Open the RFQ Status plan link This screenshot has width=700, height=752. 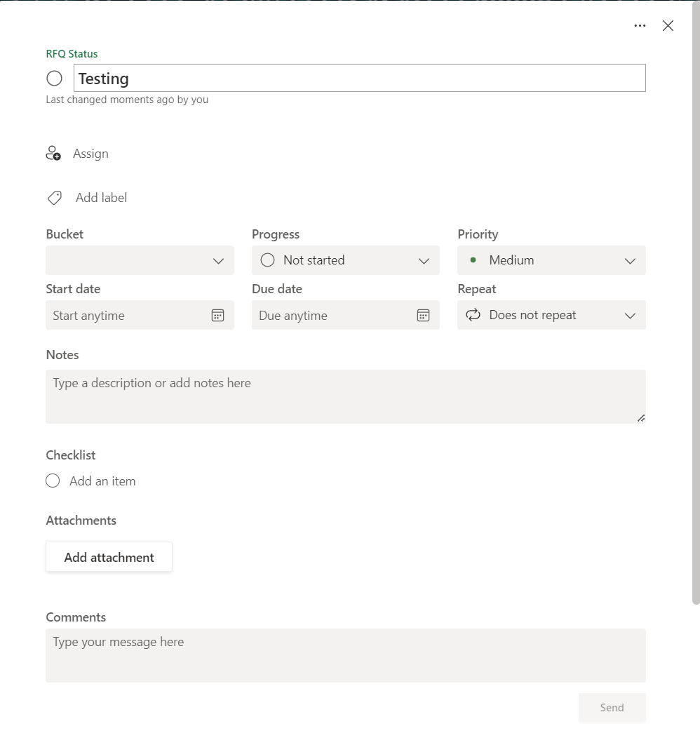pos(72,54)
